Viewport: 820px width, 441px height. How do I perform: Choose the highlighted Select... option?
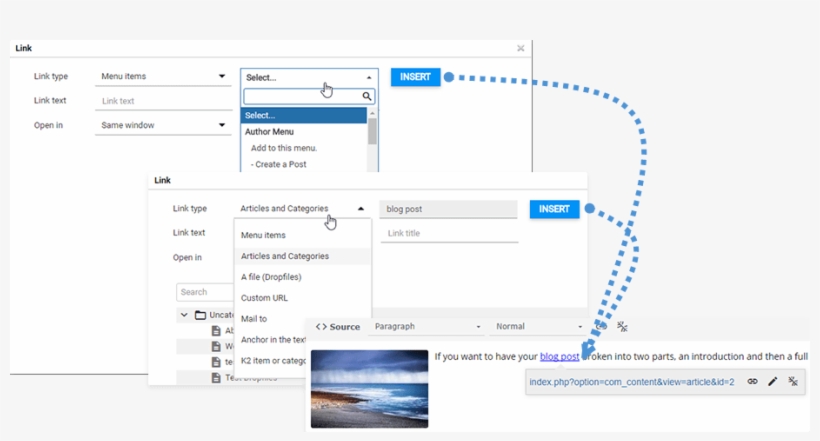click(x=304, y=116)
